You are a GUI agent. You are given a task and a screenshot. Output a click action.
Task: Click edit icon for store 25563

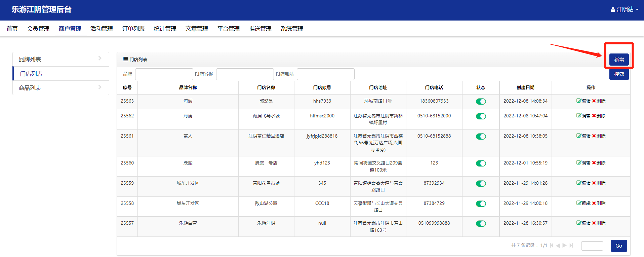pyautogui.click(x=583, y=101)
